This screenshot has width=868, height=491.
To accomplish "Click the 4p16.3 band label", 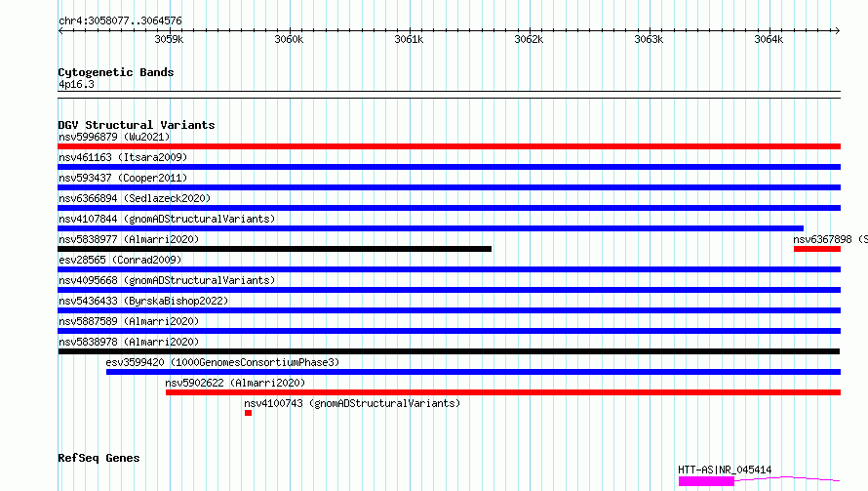I will (76, 85).
